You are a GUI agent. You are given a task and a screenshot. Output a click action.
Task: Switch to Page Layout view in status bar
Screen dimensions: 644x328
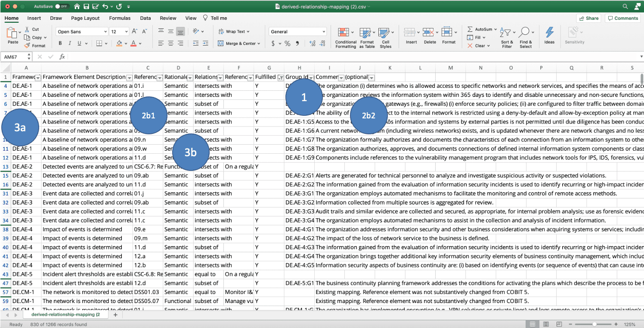click(x=546, y=324)
